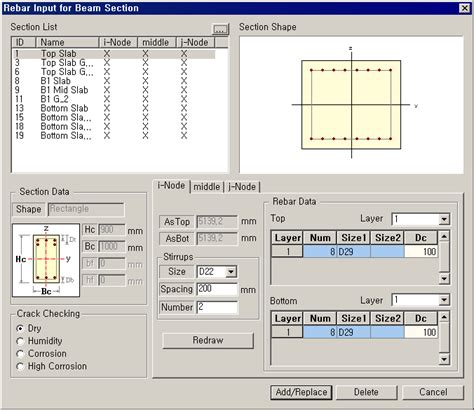Expand the Bottom Layer dropdown
This screenshot has height=410, width=474.
coord(444,300)
